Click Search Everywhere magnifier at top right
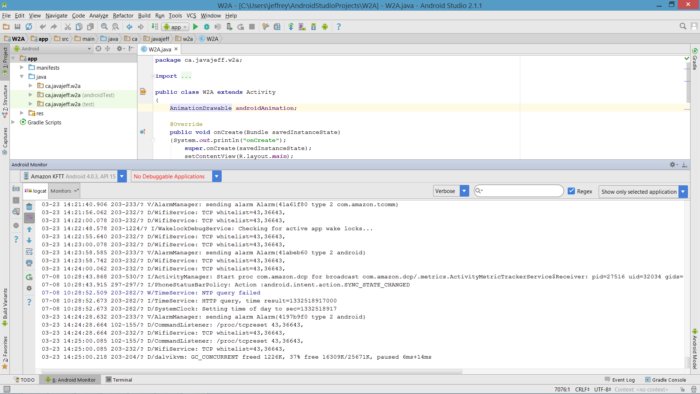Image resolution: width=700 pixels, height=394 pixels. (683, 26)
